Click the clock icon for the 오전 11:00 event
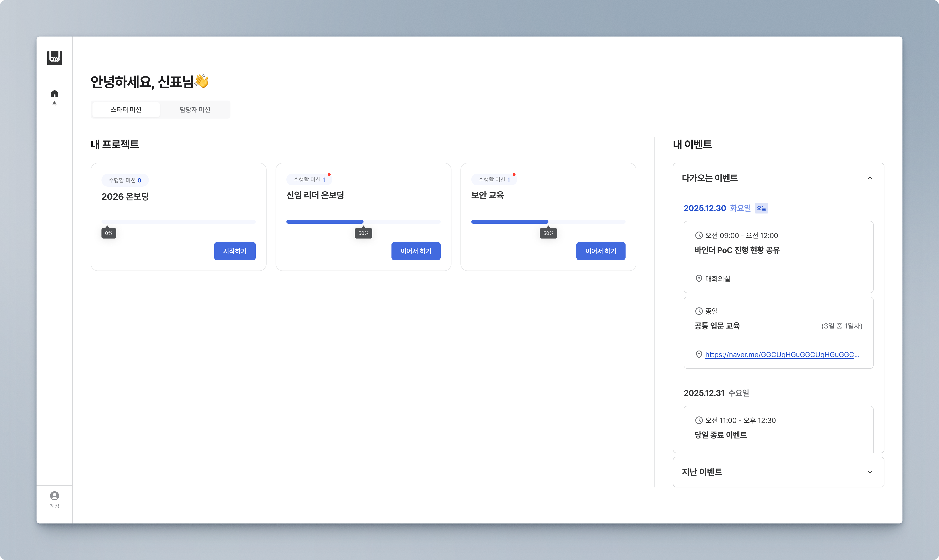This screenshot has width=939, height=560. (699, 420)
